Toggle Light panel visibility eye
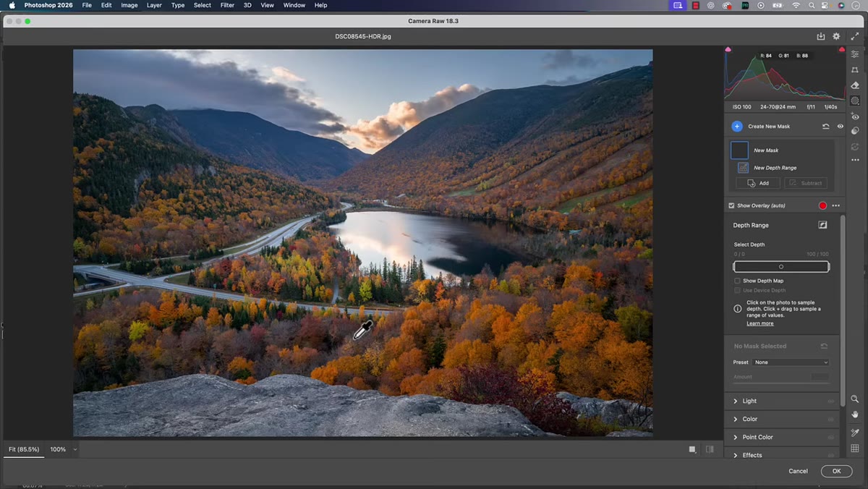The height and width of the screenshot is (489, 868). [x=831, y=401]
